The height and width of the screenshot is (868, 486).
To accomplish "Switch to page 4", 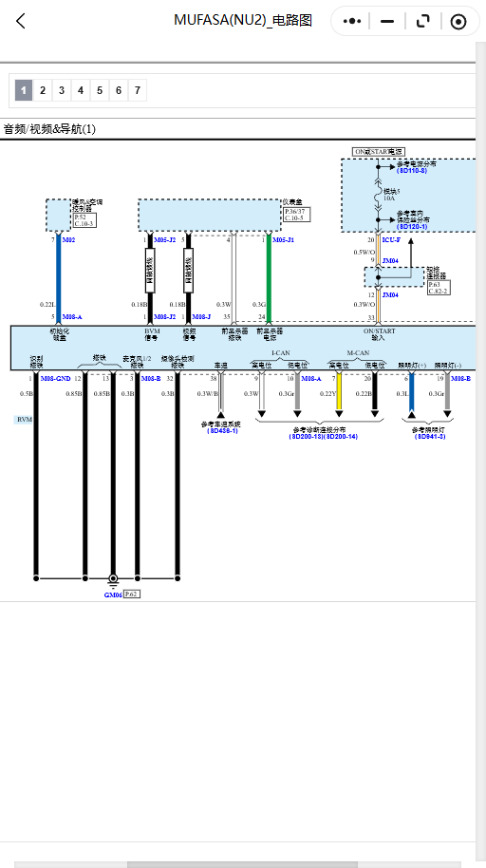I will click(x=81, y=90).
